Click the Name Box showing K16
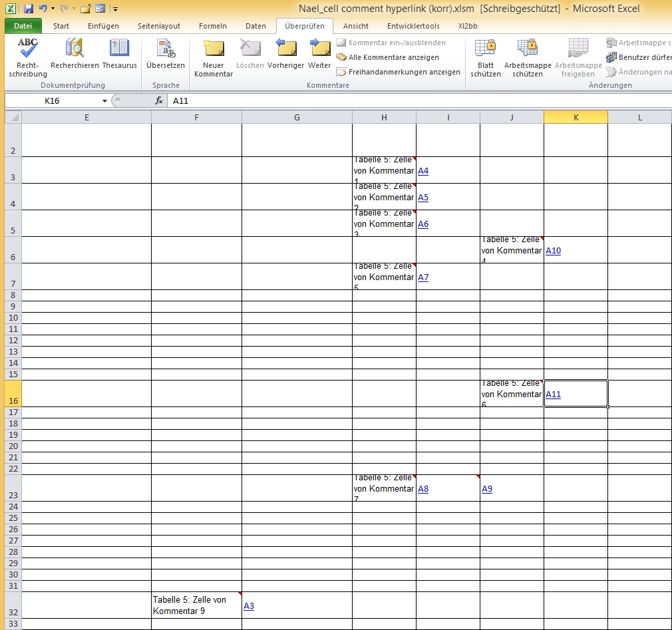Viewport: 672px width, 630px height. pos(53,100)
